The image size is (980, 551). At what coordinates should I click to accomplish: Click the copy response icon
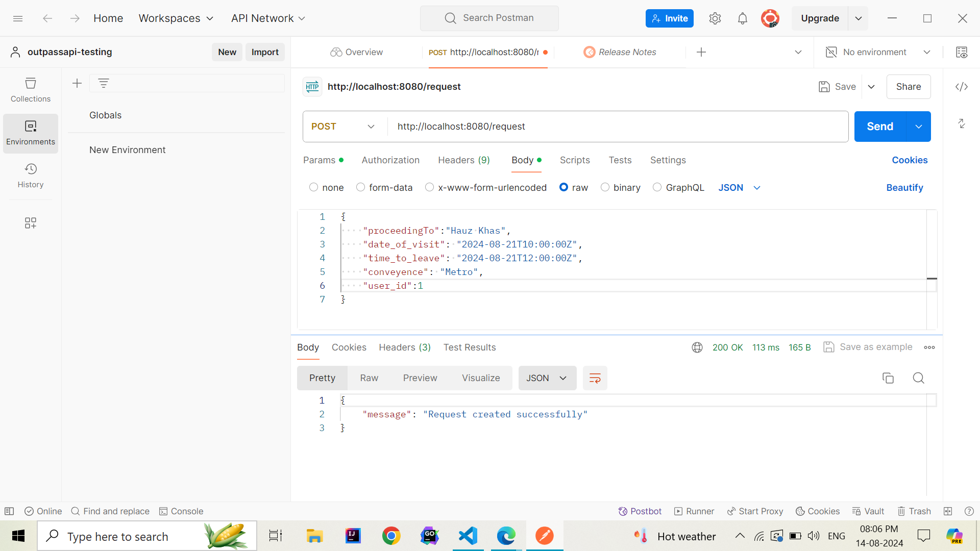[x=888, y=378]
